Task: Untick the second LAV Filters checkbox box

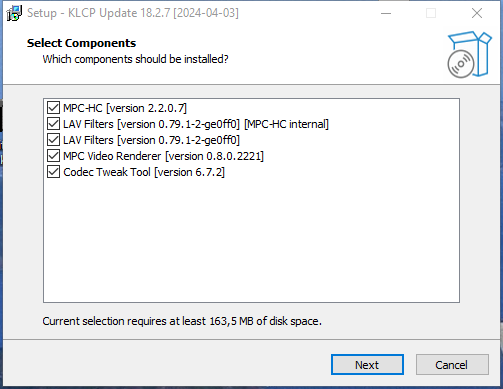Action: tap(53, 140)
